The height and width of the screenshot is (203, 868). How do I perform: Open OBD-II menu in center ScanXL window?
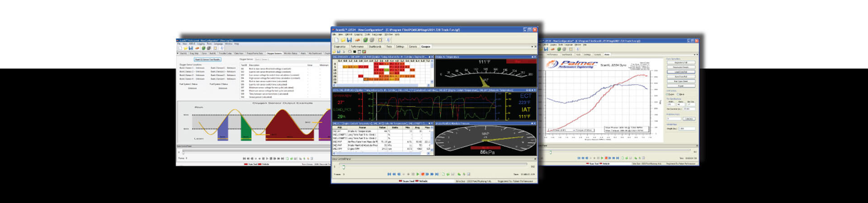tap(349, 34)
